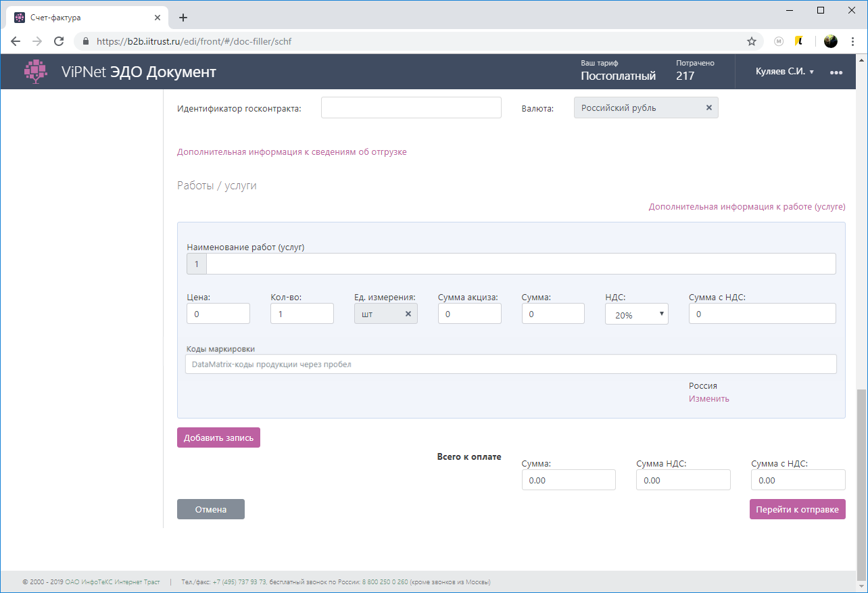Click the user profile avatar in Chrome toolbar
Screen dimensions: 868x593
831,41
